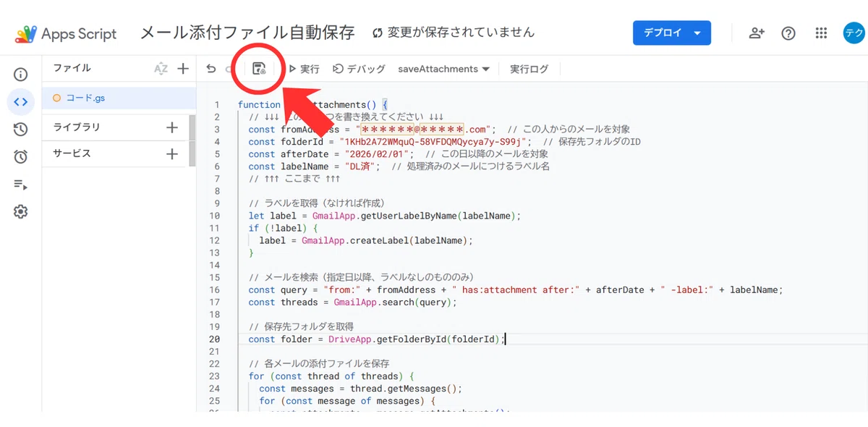
Task: Open project history clock icon
Action: click(21, 130)
